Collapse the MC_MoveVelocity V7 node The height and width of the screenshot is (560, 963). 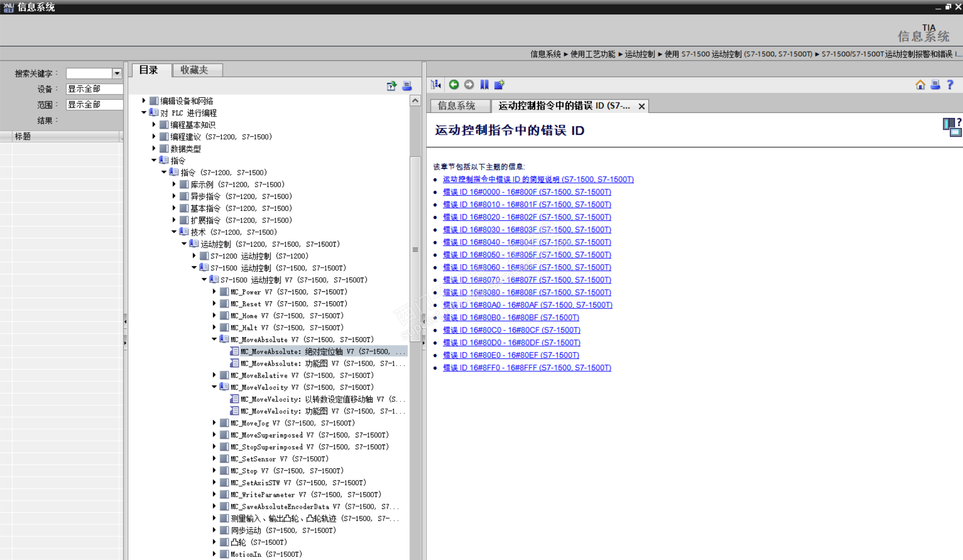click(214, 387)
